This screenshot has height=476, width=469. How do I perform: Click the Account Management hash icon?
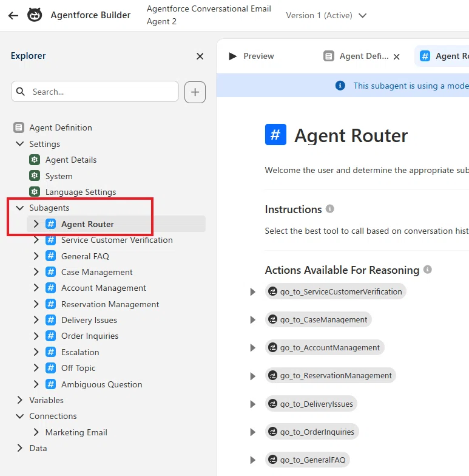[51, 288]
